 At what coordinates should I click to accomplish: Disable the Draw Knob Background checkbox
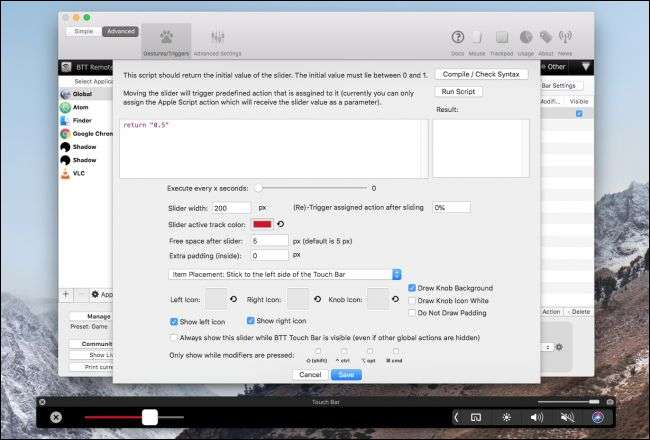pos(413,288)
